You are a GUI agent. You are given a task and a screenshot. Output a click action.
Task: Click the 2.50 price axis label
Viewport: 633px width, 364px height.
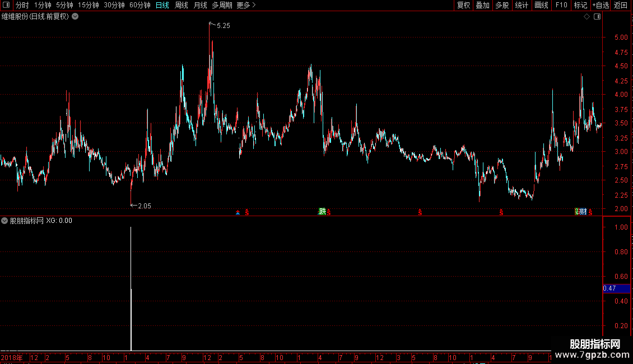tap(621, 180)
